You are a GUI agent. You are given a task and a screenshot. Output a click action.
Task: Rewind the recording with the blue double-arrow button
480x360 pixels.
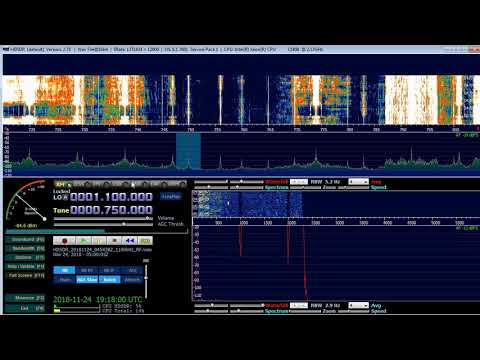(x=130, y=240)
